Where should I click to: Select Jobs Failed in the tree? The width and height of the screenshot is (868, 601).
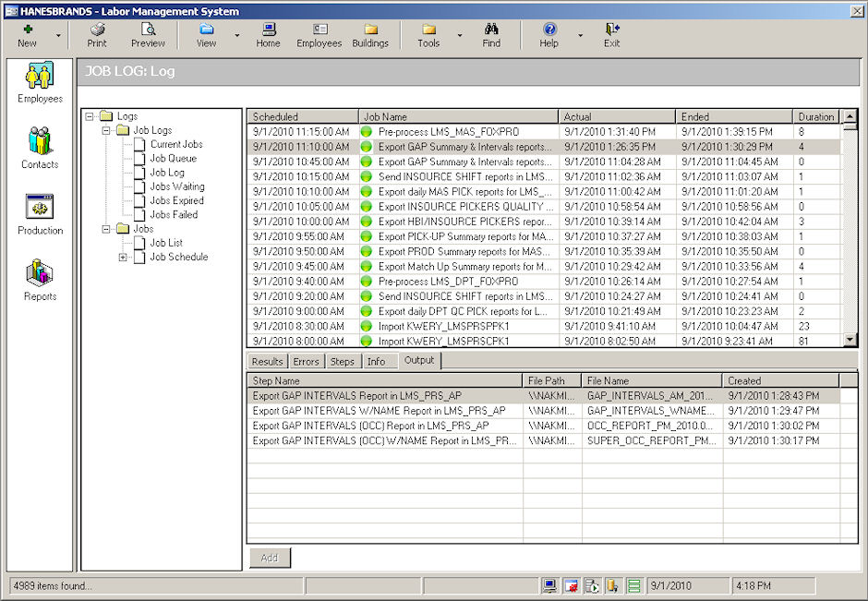[x=174, y=214]
